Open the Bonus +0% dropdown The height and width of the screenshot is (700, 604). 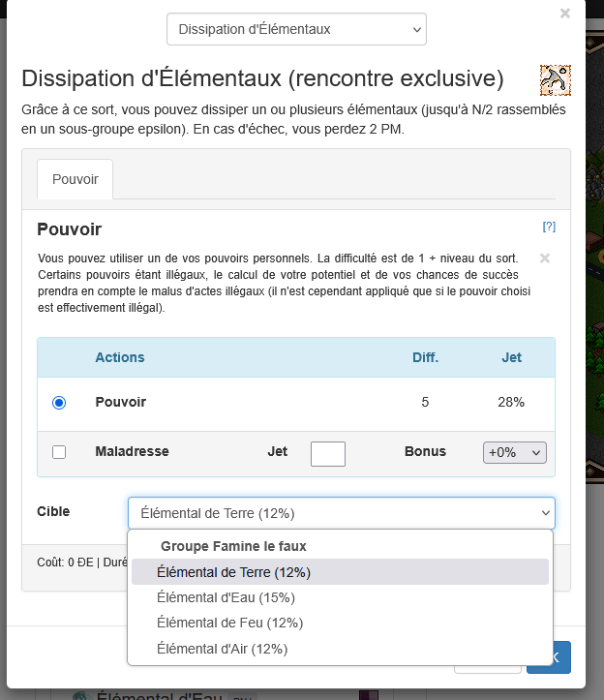(514, 452)
